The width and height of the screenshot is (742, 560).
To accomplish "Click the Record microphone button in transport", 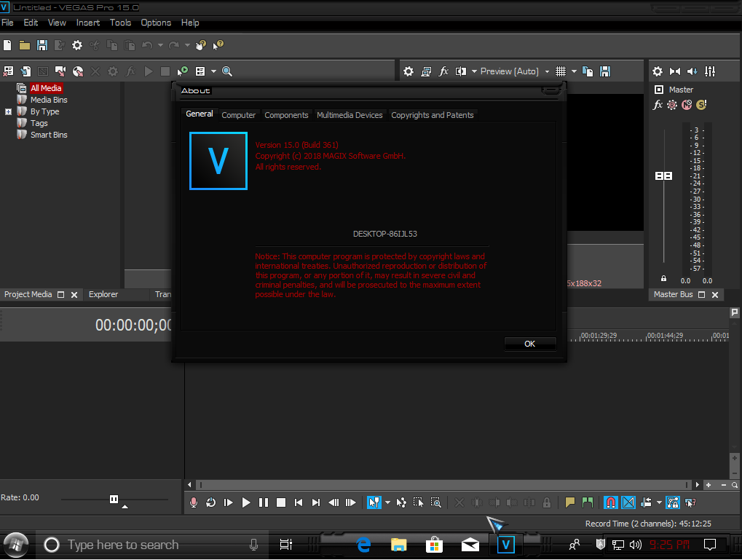I will 194,502.
